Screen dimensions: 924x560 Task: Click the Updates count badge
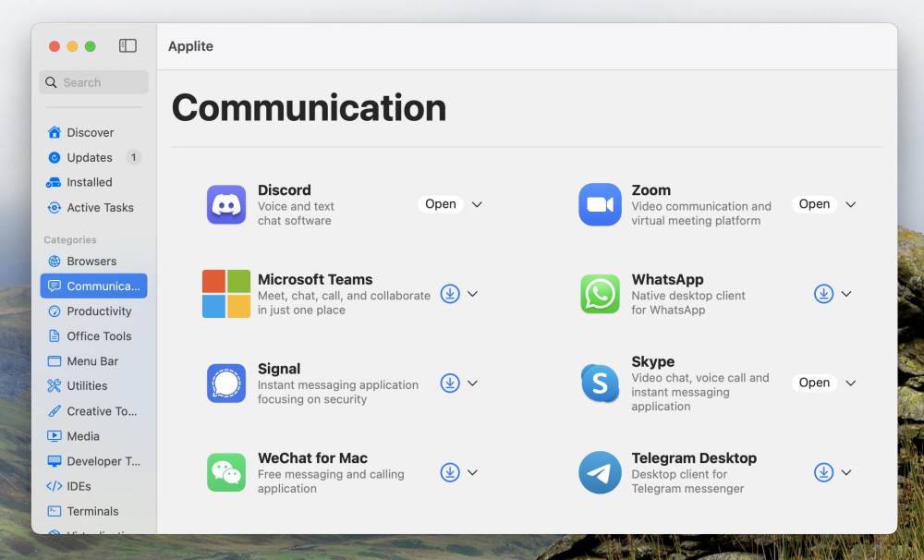click(x=134, y=157)
